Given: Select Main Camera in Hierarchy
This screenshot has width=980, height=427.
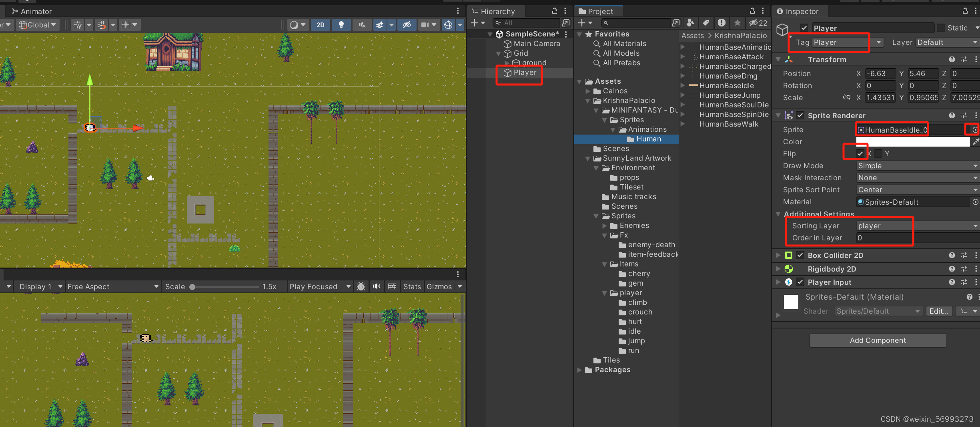Looking at the screenshot, I should click(536, 44).
